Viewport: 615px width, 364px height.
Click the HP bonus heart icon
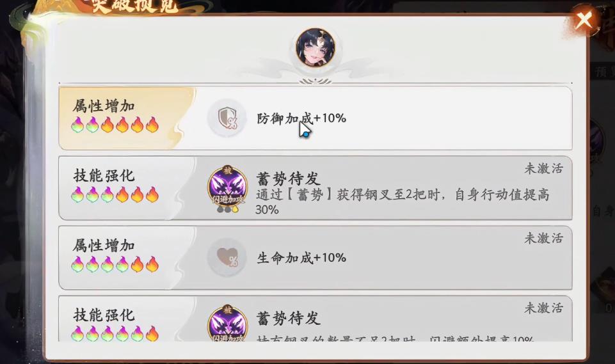227,258
